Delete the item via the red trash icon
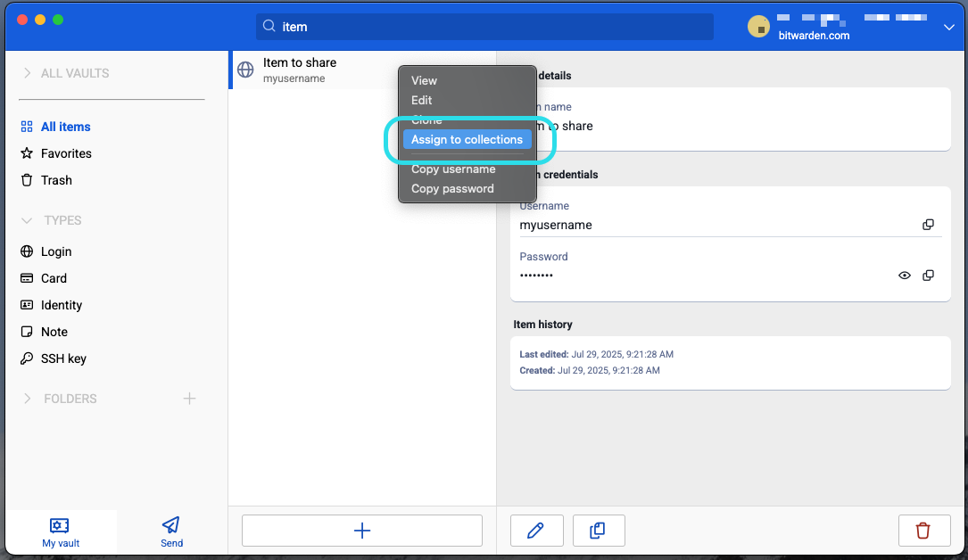Viewport: 968px width, 560px height. click(924, 530)
